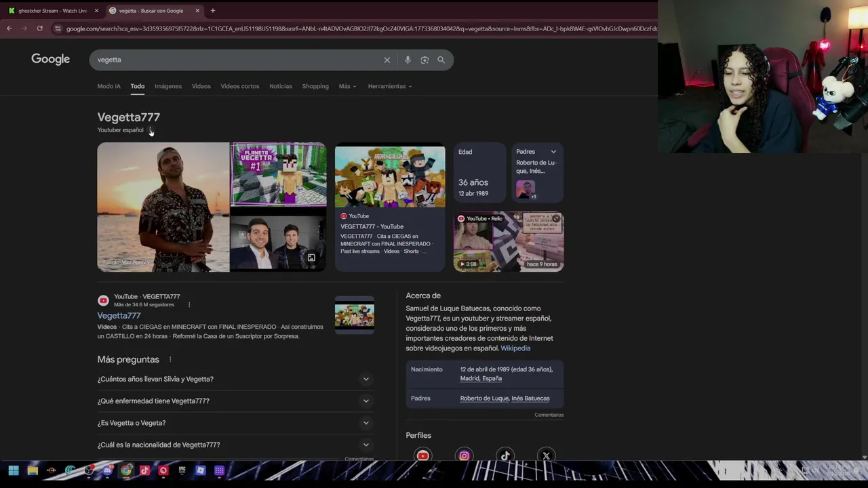Switch to the Shopping tab
This screenshot has width=868, height=488.
pos(315,86)
